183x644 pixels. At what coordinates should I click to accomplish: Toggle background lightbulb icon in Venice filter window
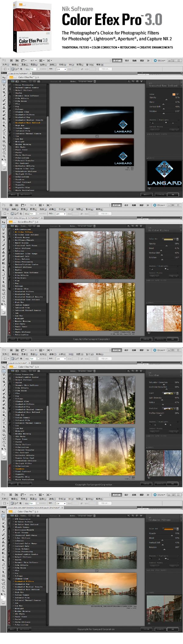(x=141, y=516)
